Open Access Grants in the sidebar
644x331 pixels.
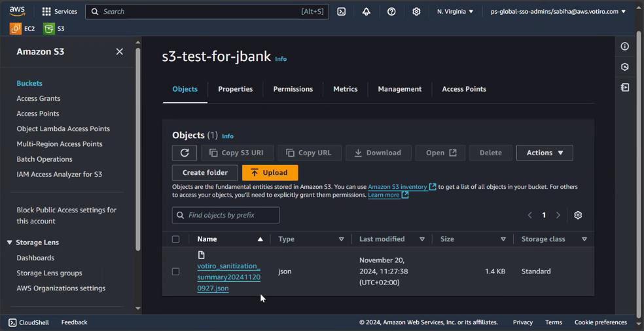pyautogui.click(x=38, y=98)
